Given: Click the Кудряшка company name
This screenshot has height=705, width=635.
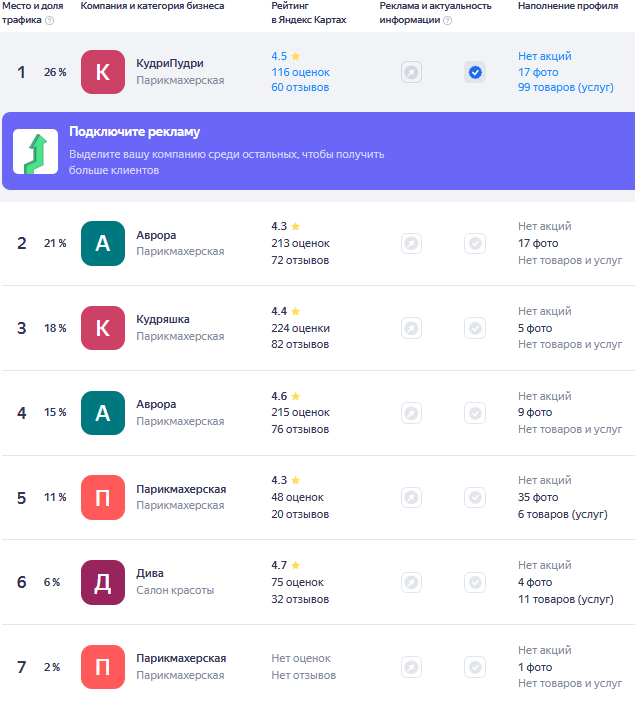Looking at the screenshot, I should click(x=163, y=319).
